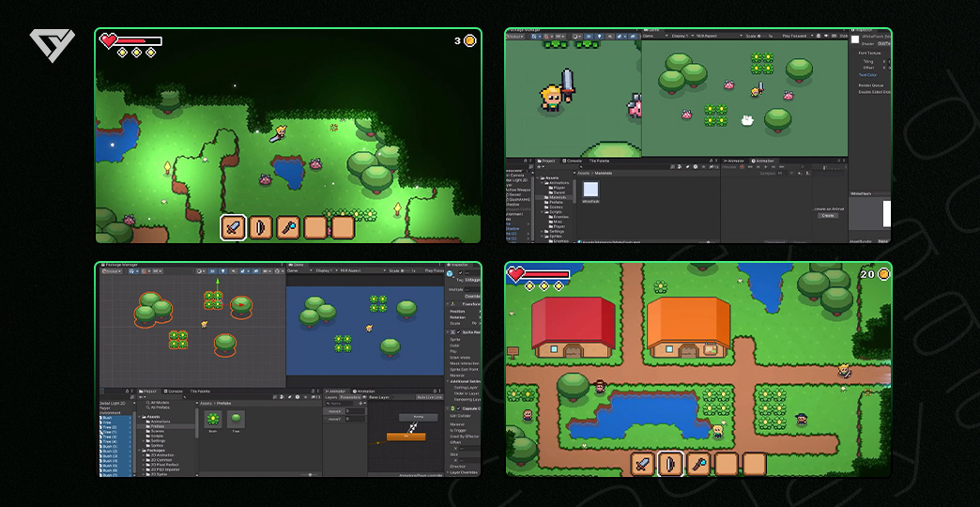Open Play Focused dropdown in Materials Unity window

coord(799,36)
